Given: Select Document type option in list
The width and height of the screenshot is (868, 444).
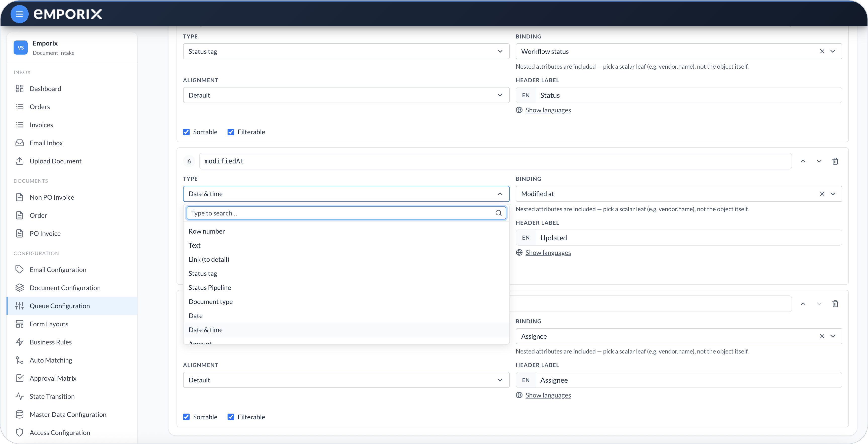Looking at the screenshot, I should click(x=346, y=301).
